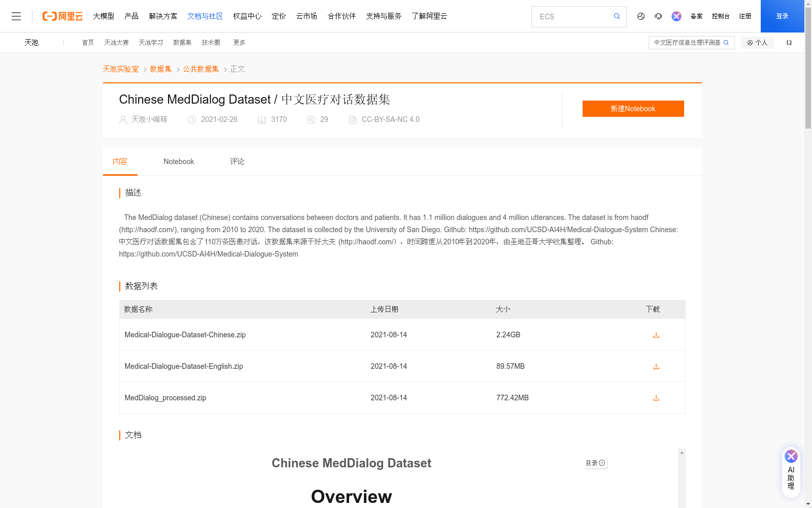
Task: Click the author avatar icon for 天池小喵萌
Action: pos(123,120)
